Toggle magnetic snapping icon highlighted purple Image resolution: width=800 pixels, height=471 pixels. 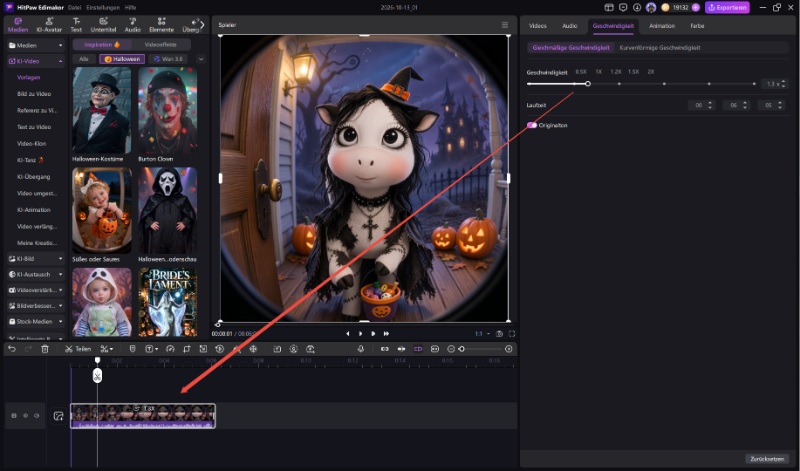click(x=418, y=349)
